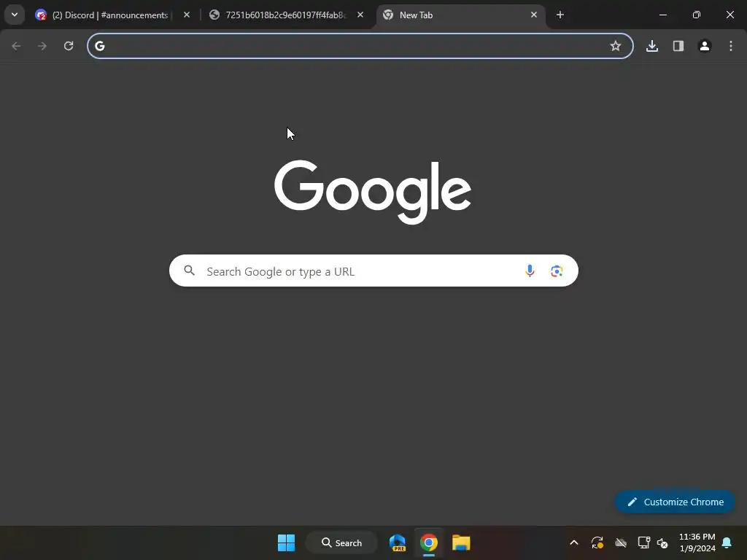Open the Chrome profile avatar menu
This screenshot has width=747, height=560.
click(705, 46)
